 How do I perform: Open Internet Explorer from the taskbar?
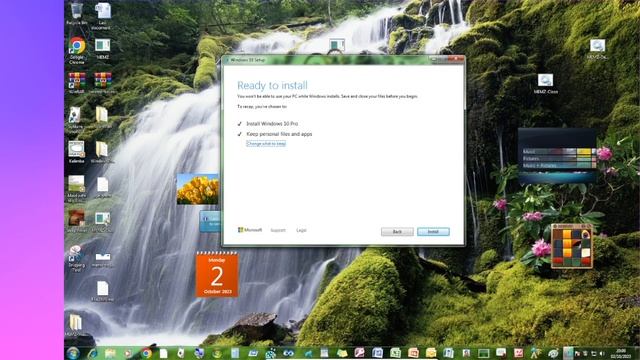click(92, 353)
